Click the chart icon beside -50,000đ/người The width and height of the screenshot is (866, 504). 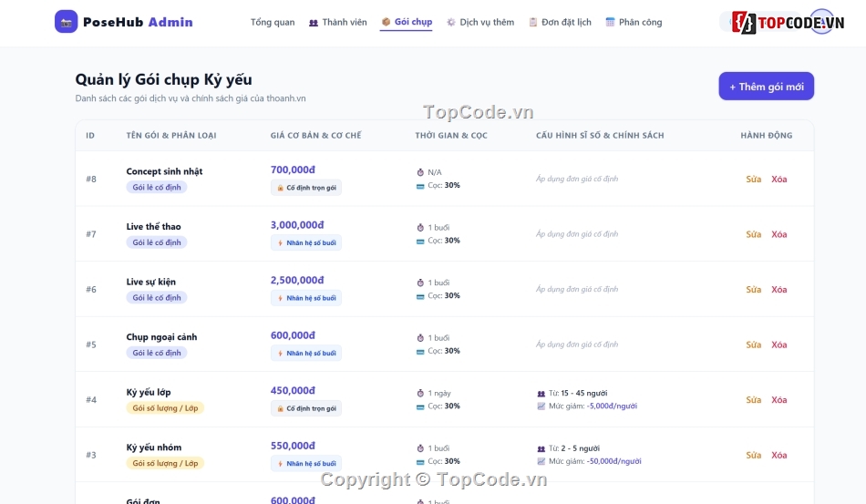(541, 461)
